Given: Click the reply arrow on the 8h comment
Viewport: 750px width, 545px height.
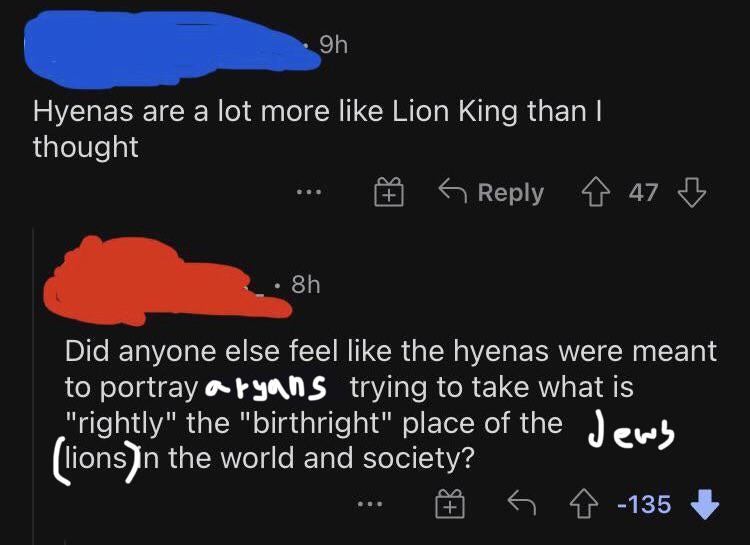Looking at the screenshot, I should point(520,505).
